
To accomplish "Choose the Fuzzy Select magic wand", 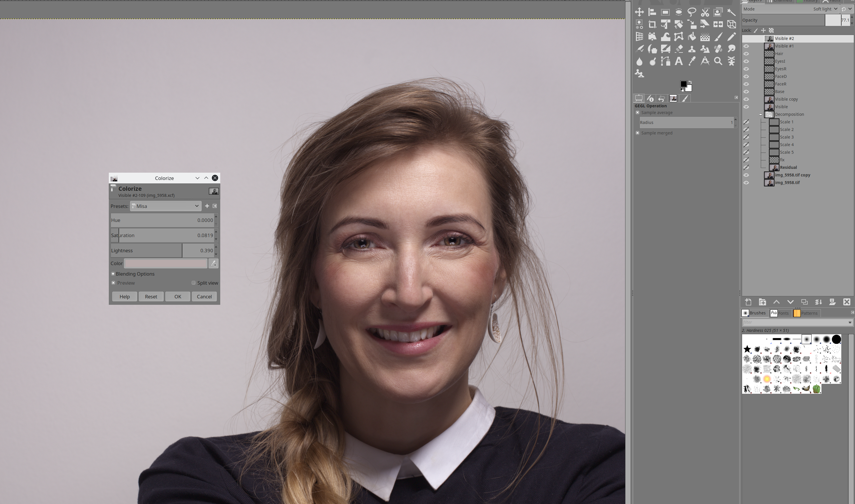I will tap(731, 12).
